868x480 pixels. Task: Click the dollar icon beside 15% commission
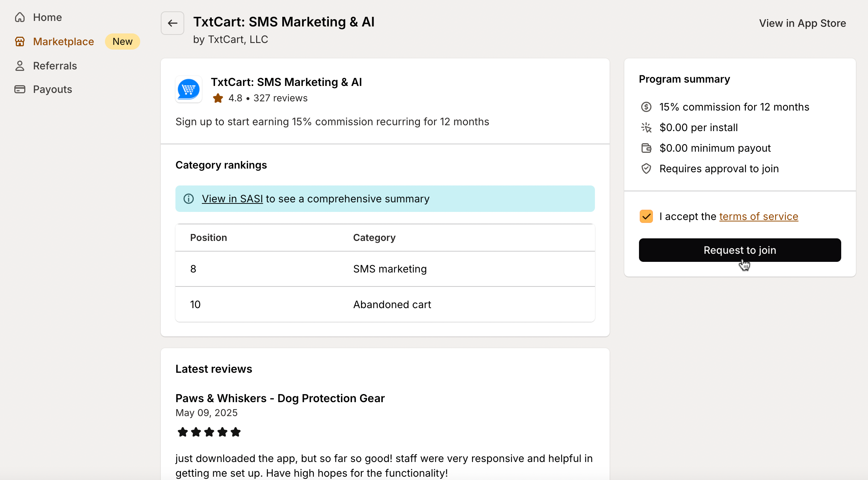point(646,107)
